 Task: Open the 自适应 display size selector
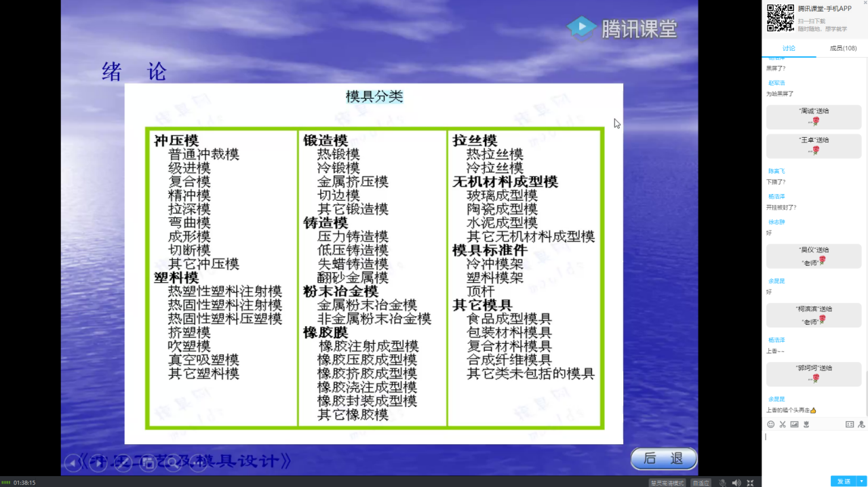click(x=701, y=482)
